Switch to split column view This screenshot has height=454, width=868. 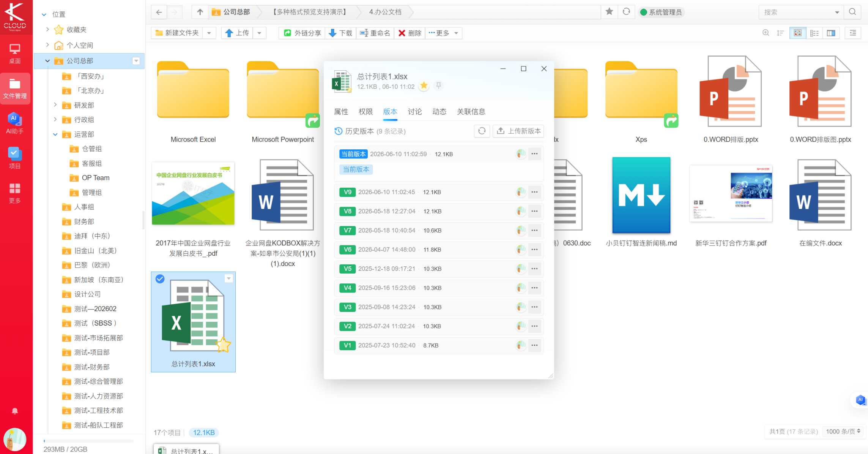[x=831, y=33]
